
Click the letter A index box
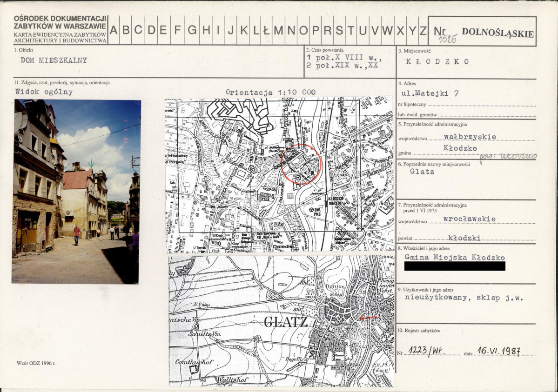pyautogui.click(x=114, y=30)
